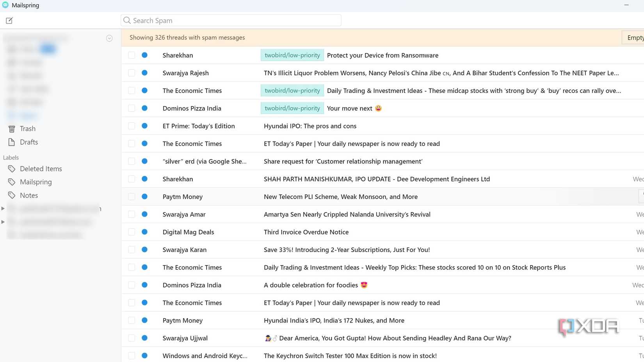Click the magnifier icon in the search bar
Screen dimensions: 644x362
pyautogui.click(x=127, y=20)
